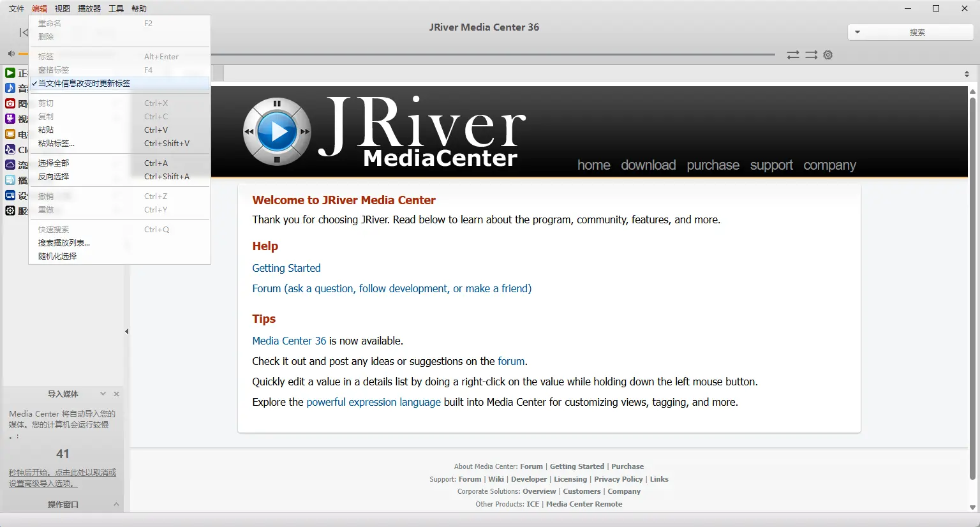980x527 pixels.
Task: Open the 文件 menu
Action: (x=17, y=8)
